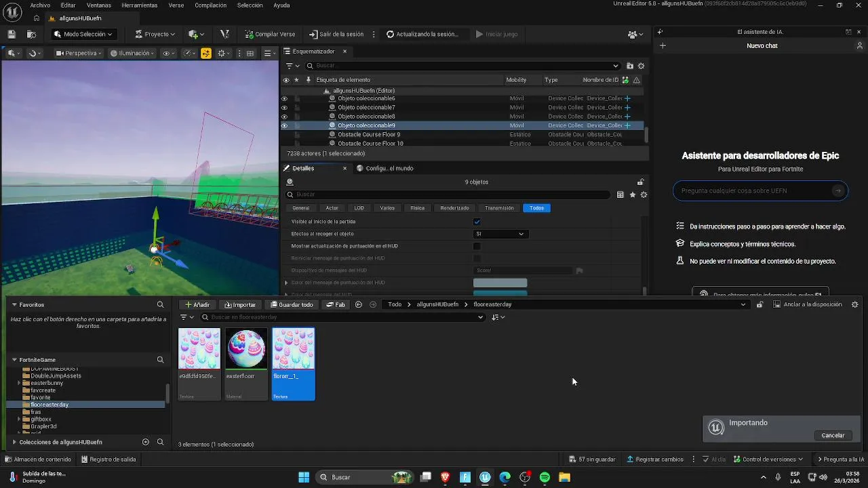Screen dimensions: 868x488
Task: Toggle Details favorites star filter
Action: pyautogui.click(x=632, y=195)
